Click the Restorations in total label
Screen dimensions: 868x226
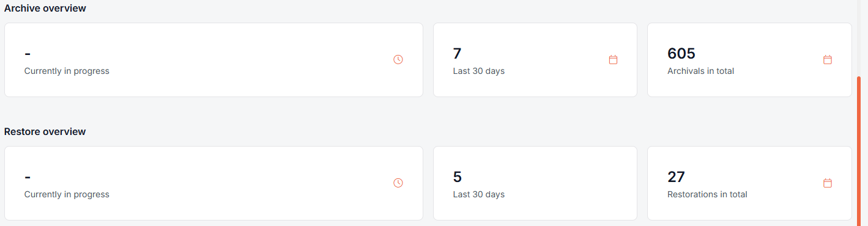pyautogui.click(x=707, y=194)
